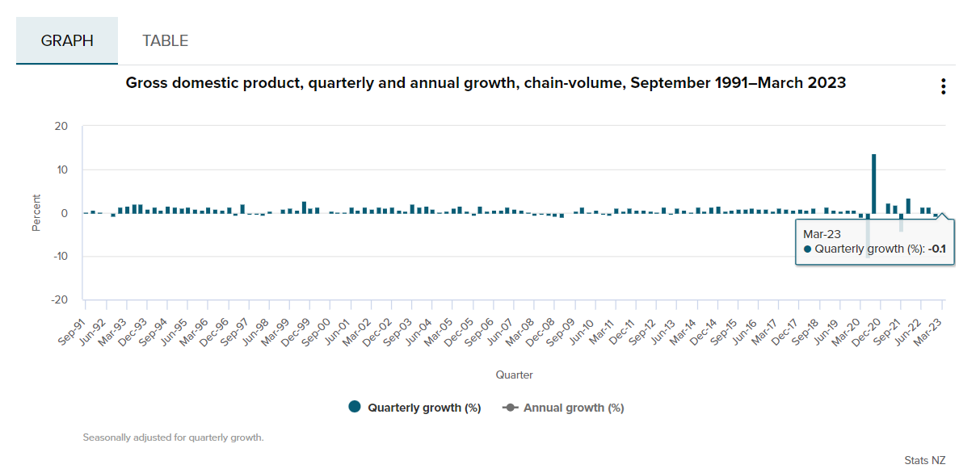Click the tallest bar in the chart
Screen dimensions: 980x473
click(873, 183)
